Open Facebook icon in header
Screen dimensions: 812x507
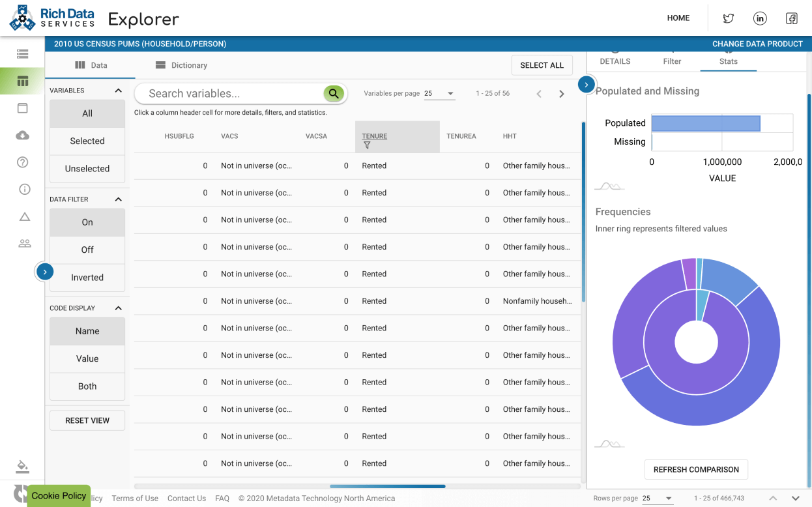point(792,18)
